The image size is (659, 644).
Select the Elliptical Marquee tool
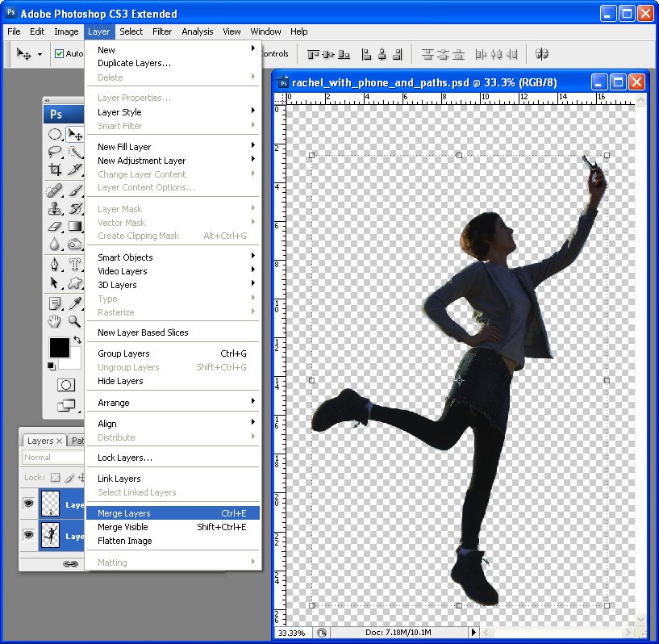tap(55, 135)
